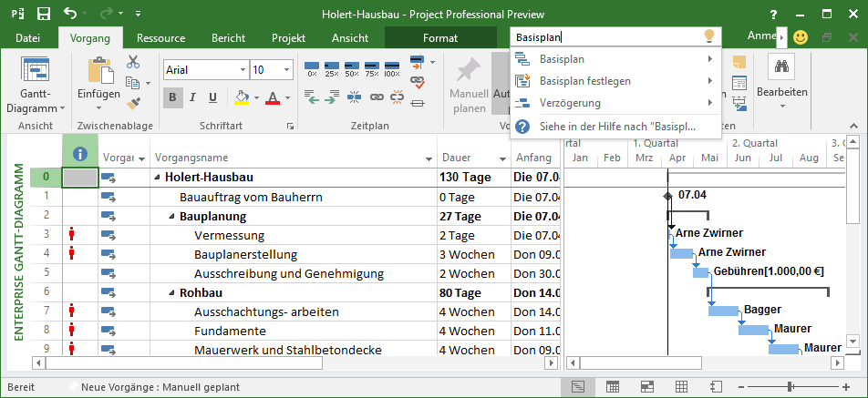Link the selected tasks chain icon
Image resolution: width=868 pixels, height=398 pixels.
tap(377, 97)
